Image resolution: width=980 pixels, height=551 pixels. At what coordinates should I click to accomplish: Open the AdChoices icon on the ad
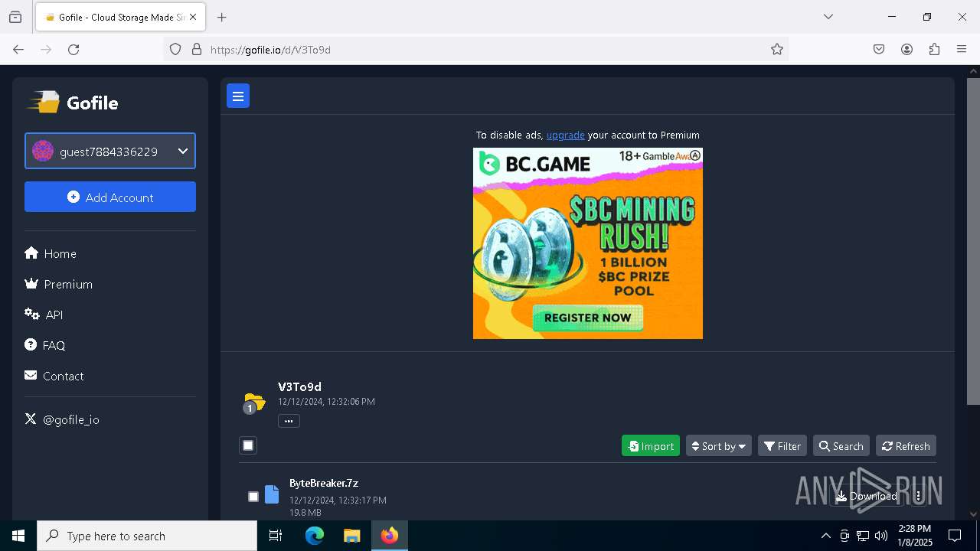tap(695, 155)
